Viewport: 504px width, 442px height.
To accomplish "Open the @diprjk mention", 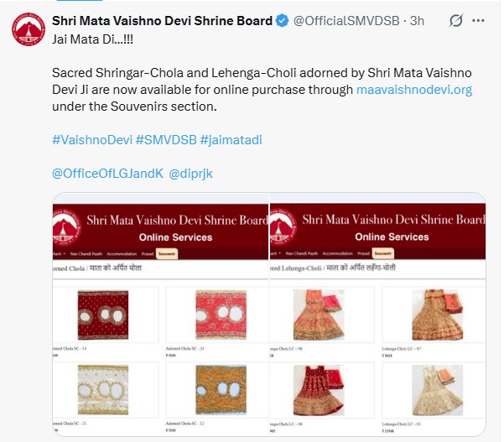I will pos(190,174).
